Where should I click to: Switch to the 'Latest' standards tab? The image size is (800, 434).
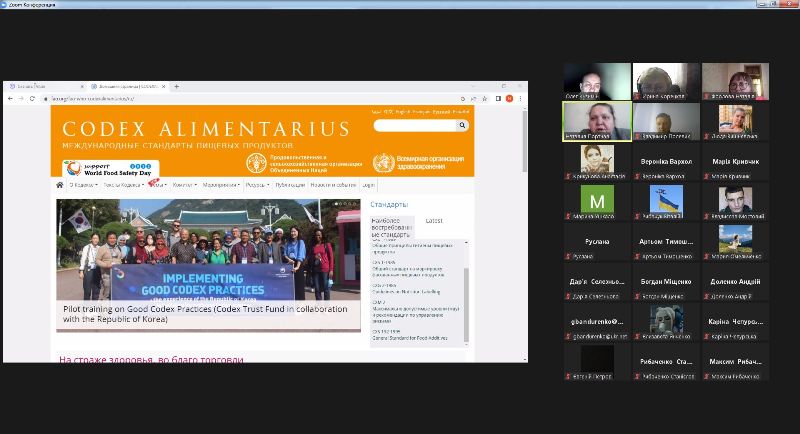click(x=434, y=221)
